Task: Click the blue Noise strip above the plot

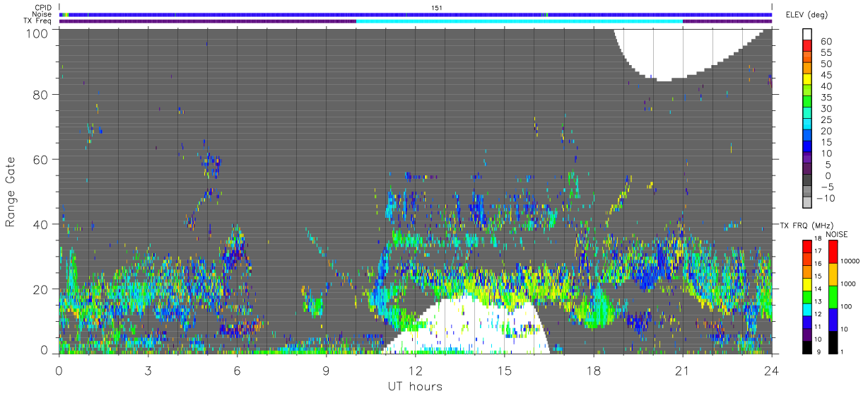Action: point(416,14)
